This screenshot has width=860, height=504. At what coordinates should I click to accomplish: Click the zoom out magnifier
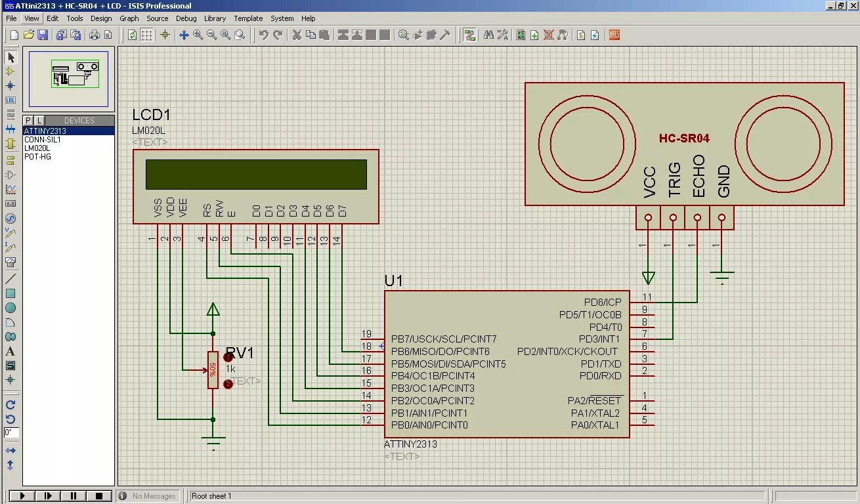(x=212, y=35)
